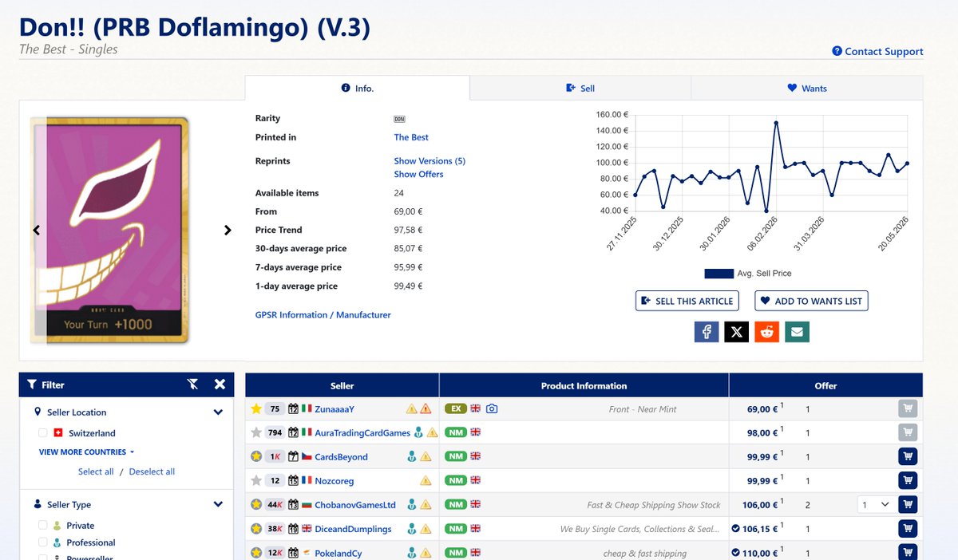This screenshot has width=958, height=560.
Task: Switch to the Sell tab
Action: coord(580,88)
